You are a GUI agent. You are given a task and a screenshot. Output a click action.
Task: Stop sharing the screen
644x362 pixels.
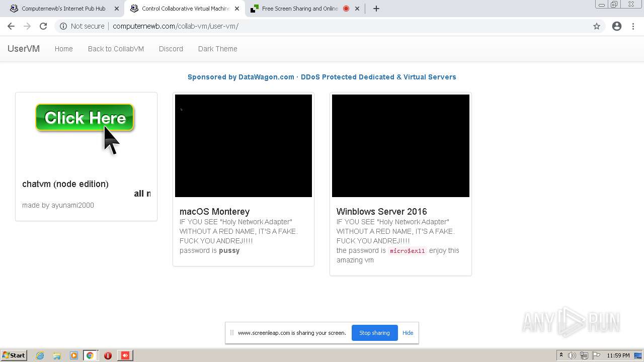tap(374, 333)
